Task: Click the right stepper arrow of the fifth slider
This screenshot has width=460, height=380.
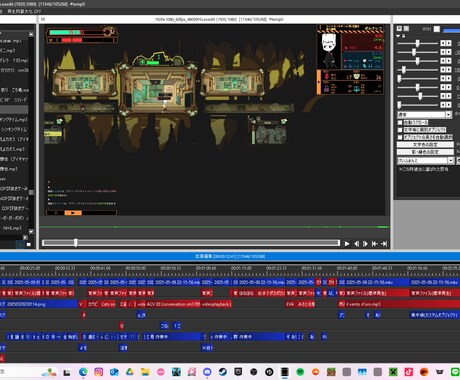Action: click(449, 78)
